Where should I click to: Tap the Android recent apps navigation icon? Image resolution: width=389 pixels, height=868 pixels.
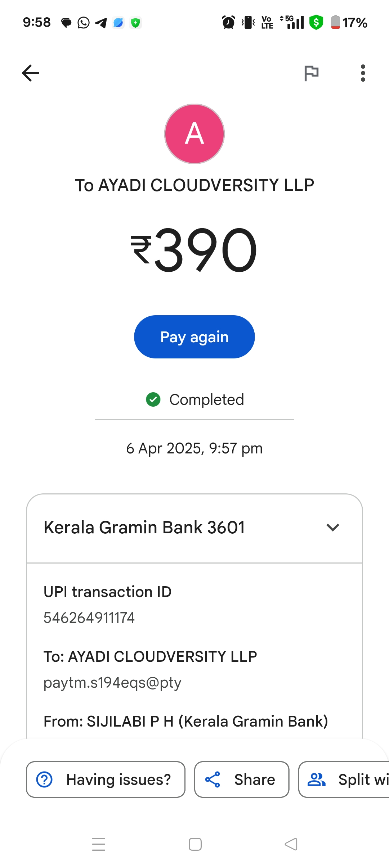pos(99,844)
